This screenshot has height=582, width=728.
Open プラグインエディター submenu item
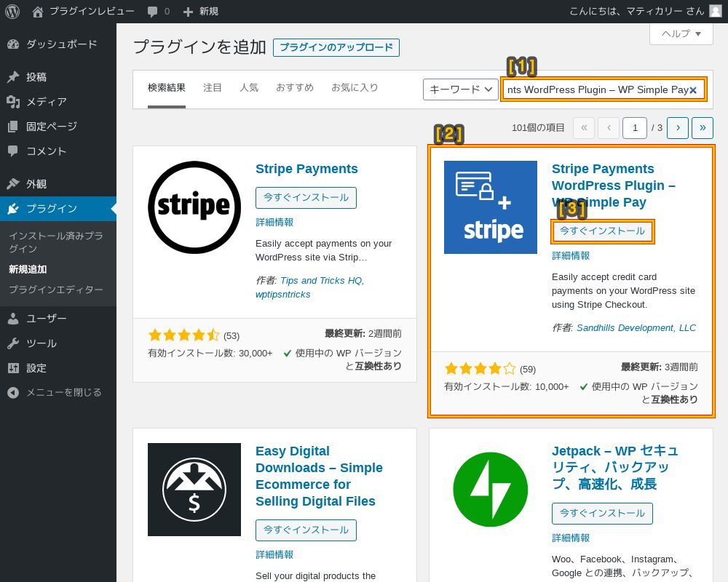[56, 290]
